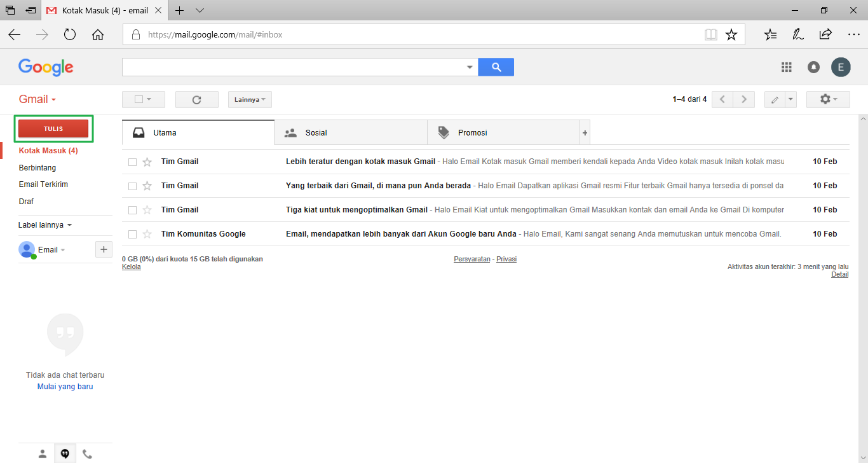Viewport: 868px width, 463px height.
Task: Click Email profile avatar in chat sidebar
Action: [27, 249]
